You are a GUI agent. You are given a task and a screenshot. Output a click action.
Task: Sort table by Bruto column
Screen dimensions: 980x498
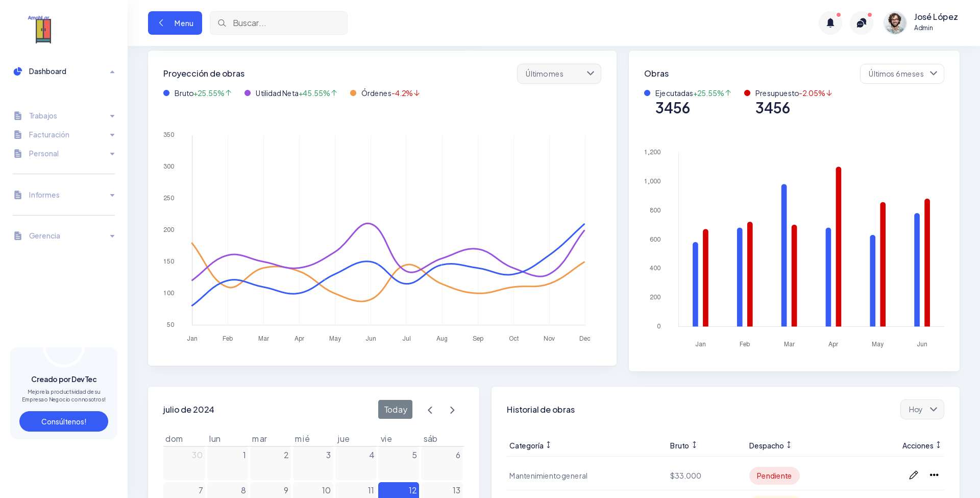(x=683, y=445)
